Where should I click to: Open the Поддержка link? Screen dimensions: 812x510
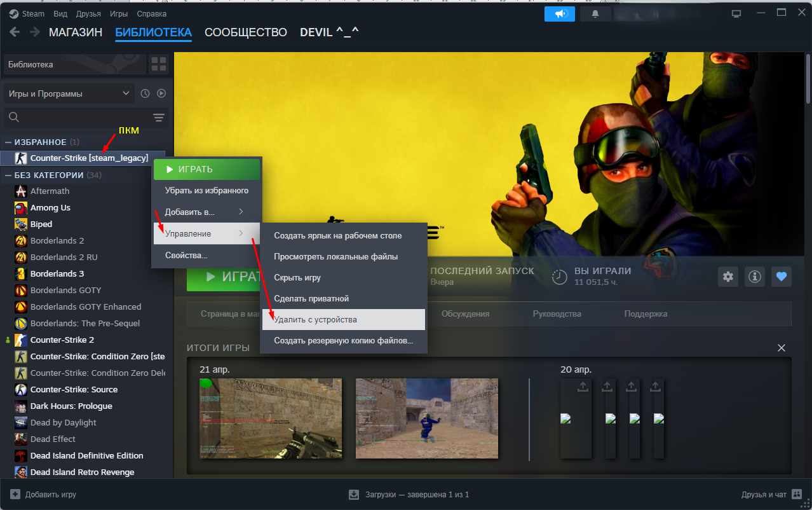tap(646, 314)
